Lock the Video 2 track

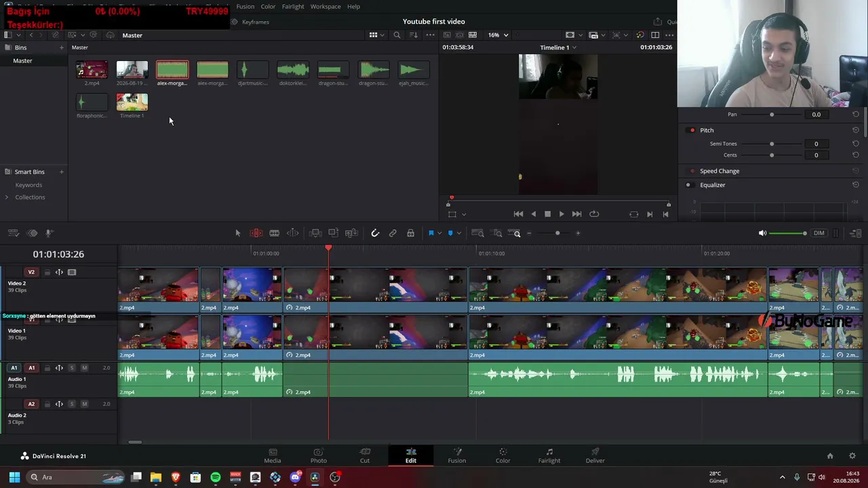click(47, 272)
